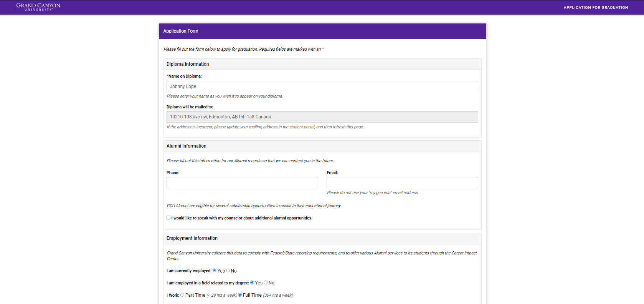Click 'I Work:' label
This screenshot has height=304, width=644.
[x=173, y=295]
